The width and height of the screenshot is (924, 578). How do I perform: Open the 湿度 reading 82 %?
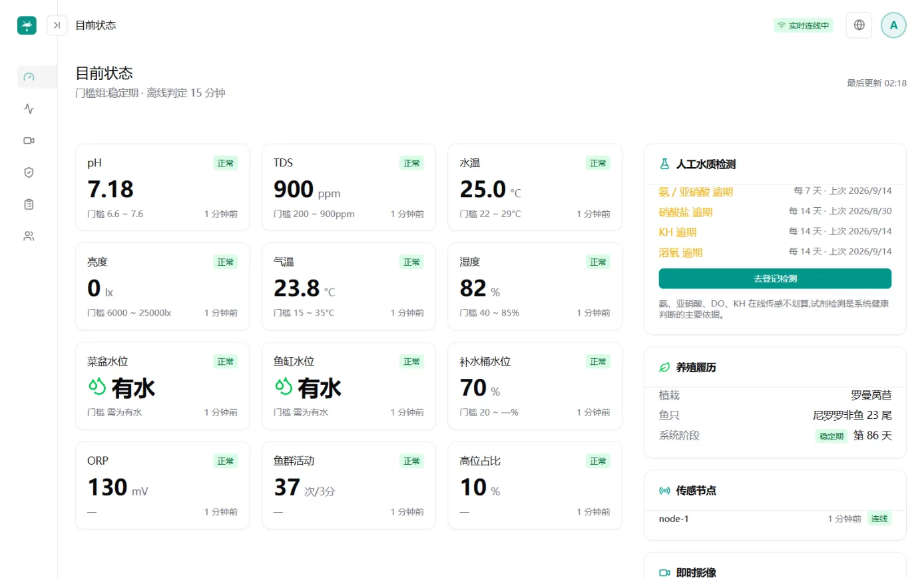480,288
